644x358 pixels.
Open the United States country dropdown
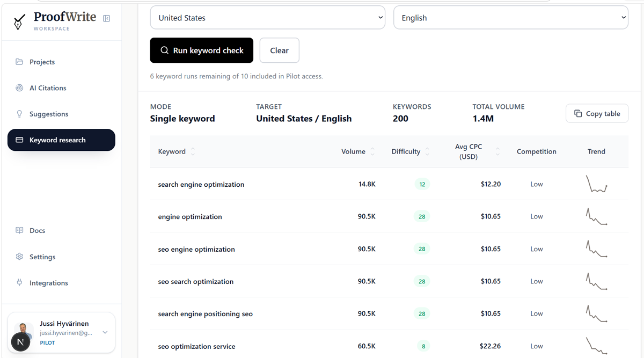(267, 18)
